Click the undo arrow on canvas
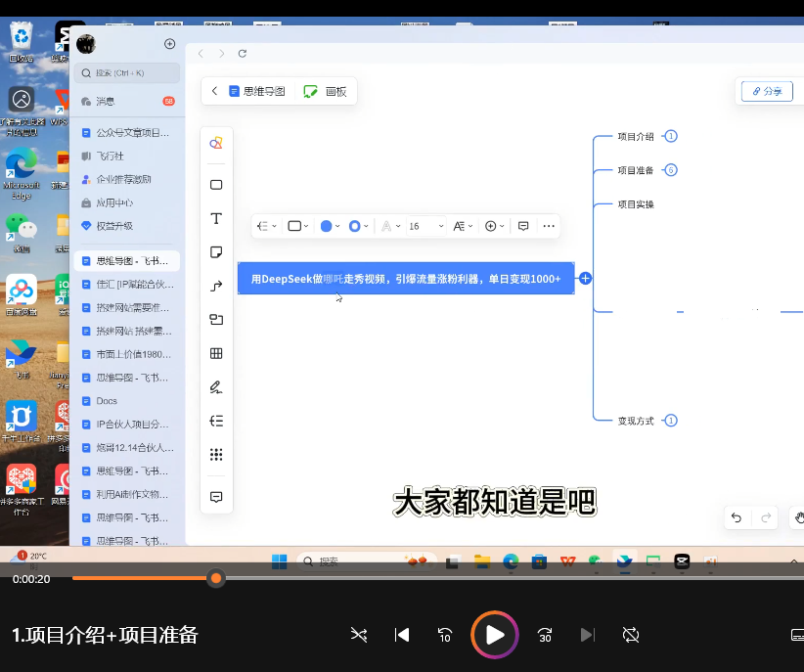This screenshot has width=804, height=672. [x=737, y=517]
